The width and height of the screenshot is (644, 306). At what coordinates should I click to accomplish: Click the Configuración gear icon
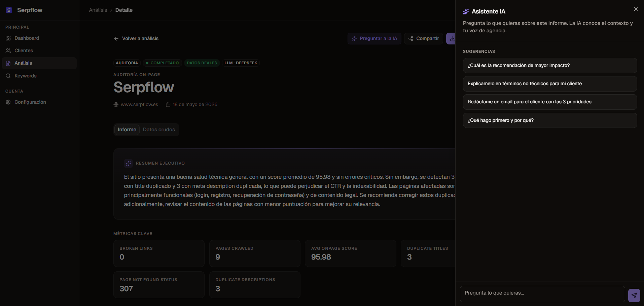pos(8,102)
